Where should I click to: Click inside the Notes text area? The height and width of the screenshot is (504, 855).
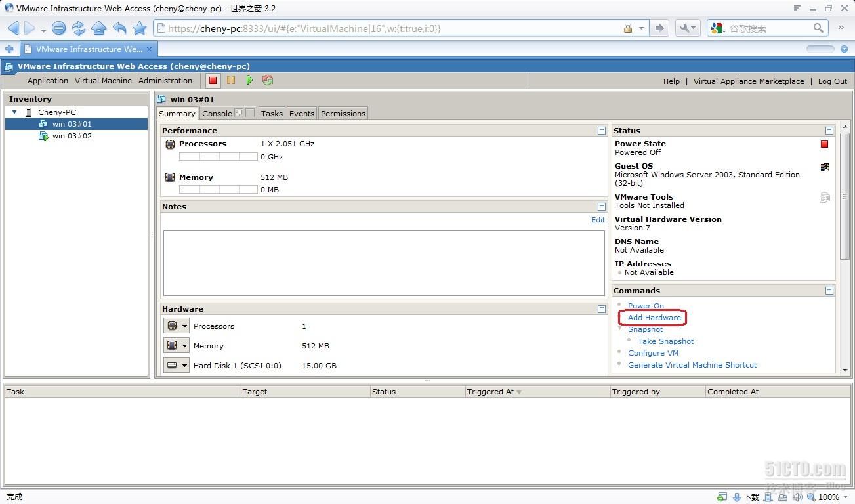(x=384, y=263)
